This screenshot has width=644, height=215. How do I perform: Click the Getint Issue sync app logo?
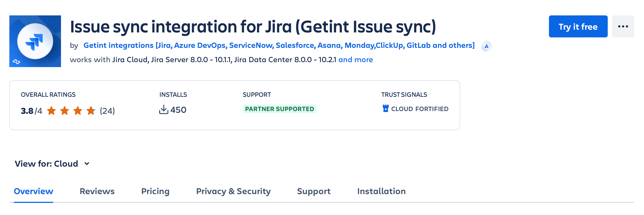(x=35, y=41)
